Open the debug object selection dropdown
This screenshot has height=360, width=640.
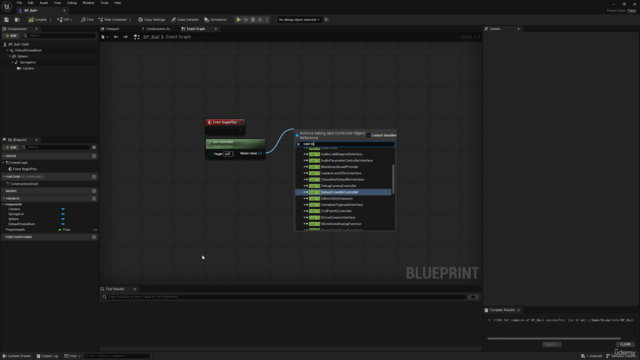click(299, 20)
